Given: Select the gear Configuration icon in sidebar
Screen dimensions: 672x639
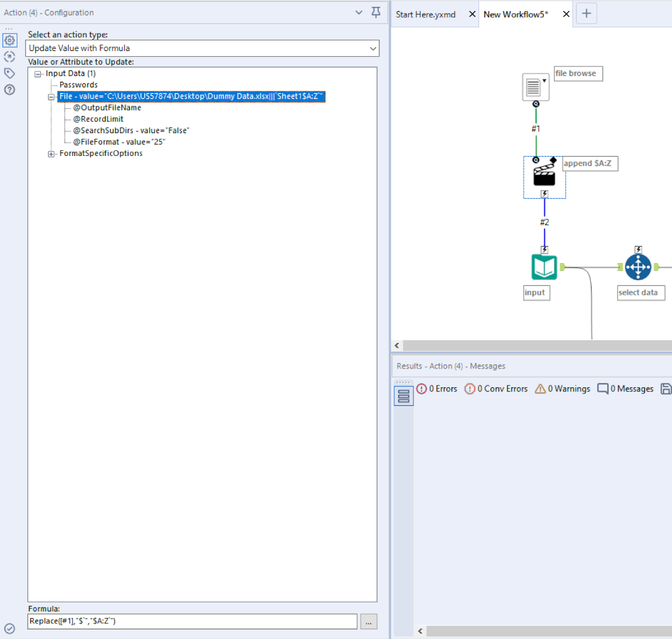Looking at the screenshot, I should click(x=10, y=40).
